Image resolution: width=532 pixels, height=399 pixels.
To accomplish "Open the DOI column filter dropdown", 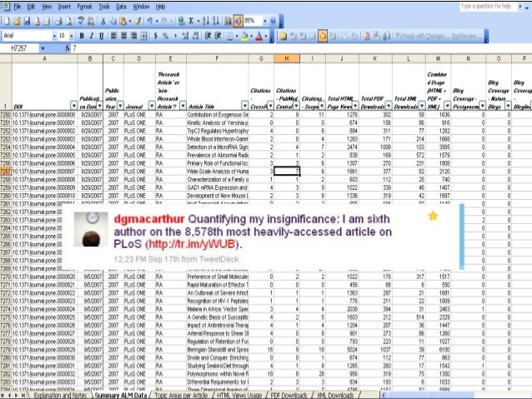I will point(73,106).
